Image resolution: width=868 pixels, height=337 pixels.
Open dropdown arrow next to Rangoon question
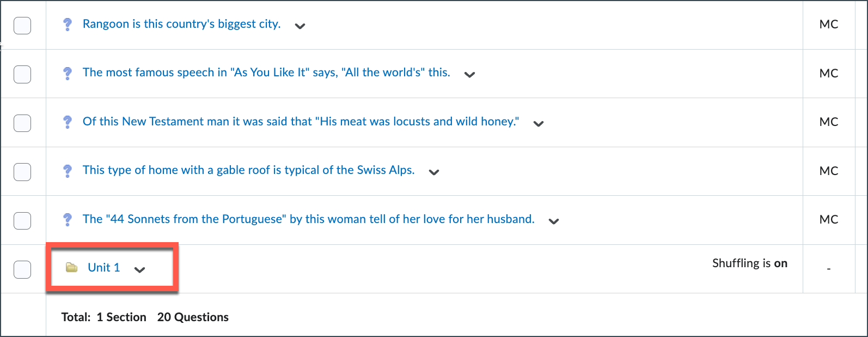[x=300, y=26]
